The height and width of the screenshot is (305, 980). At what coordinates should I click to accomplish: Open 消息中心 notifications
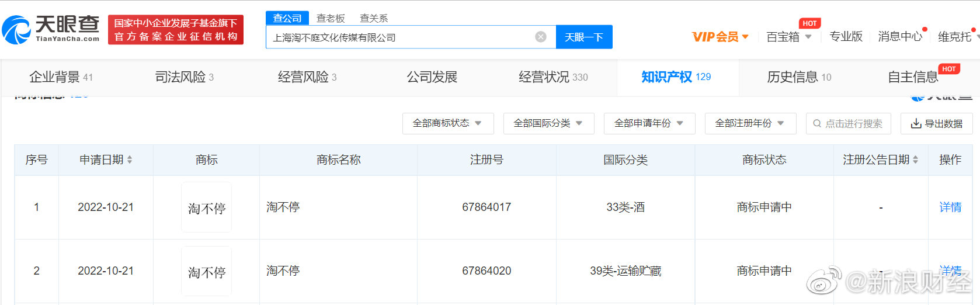899,37
